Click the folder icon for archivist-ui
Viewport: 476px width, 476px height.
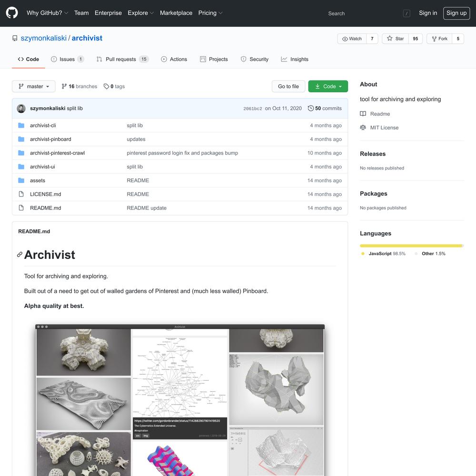21,167
